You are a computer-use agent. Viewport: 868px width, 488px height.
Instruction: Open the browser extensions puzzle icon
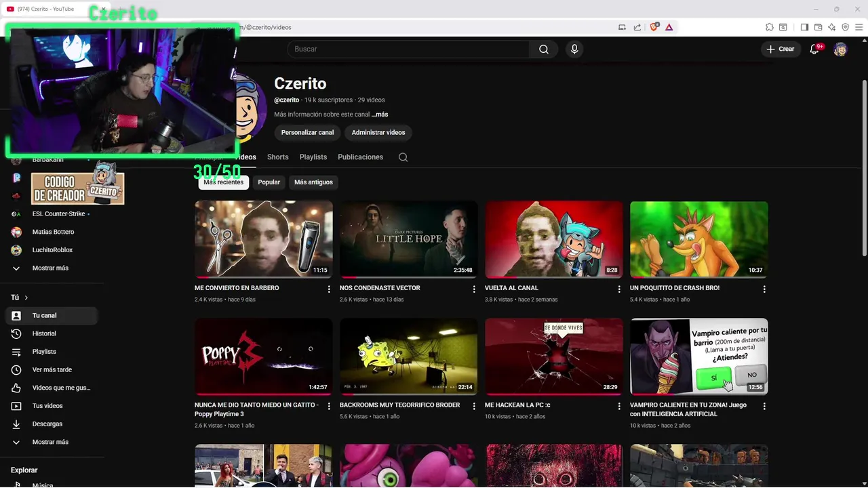point(769,27)
